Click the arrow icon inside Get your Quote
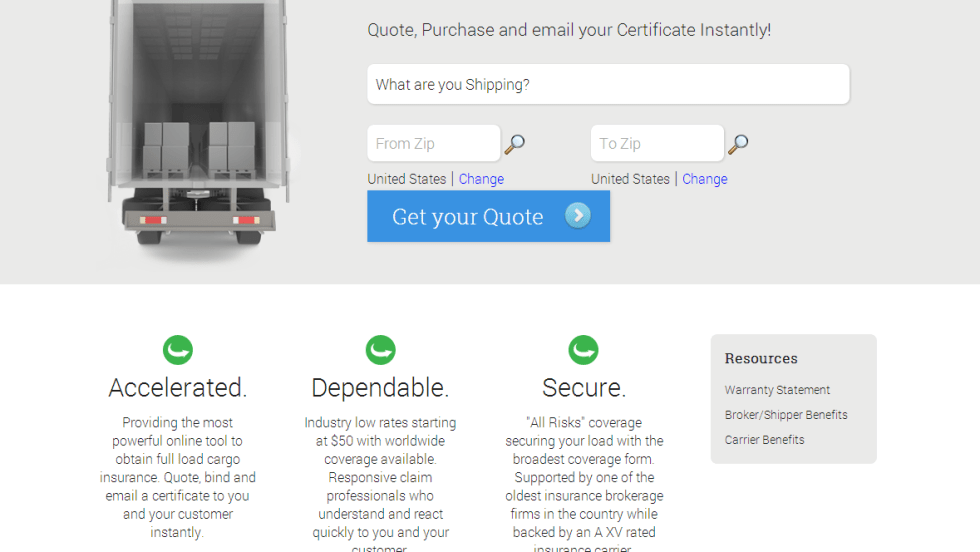The width and height of the screenshot is (980, 552). pos(578,216)
